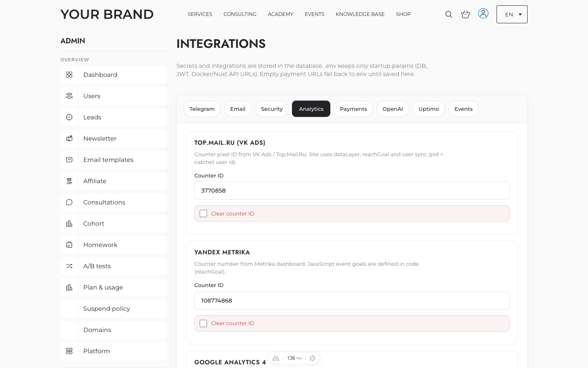The image size is (588, 368).
Task: Open Shop in the top navigation
Action: point(403,14)
